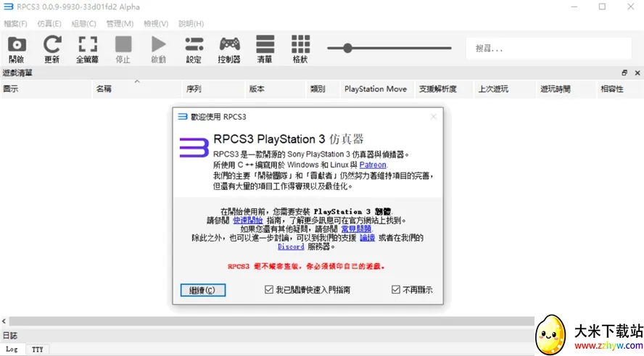Close the Welcome to RPCS3 dialog

(433, 117)
